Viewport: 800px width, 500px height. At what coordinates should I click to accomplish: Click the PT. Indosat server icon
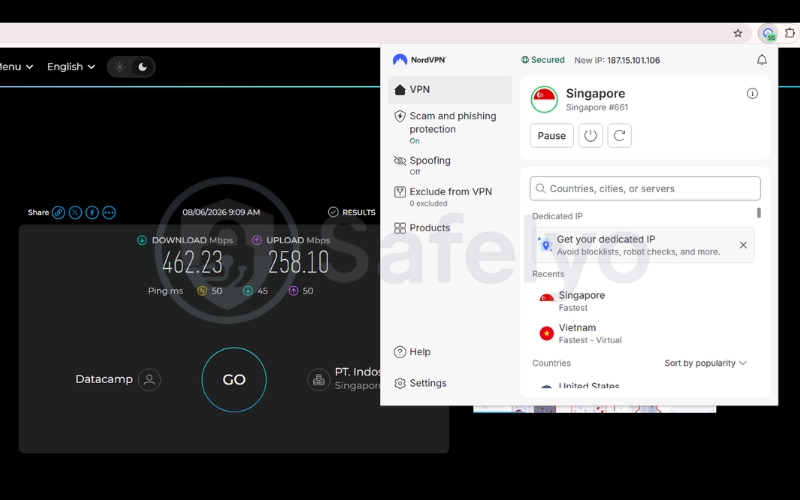click(x=318, y=380)
